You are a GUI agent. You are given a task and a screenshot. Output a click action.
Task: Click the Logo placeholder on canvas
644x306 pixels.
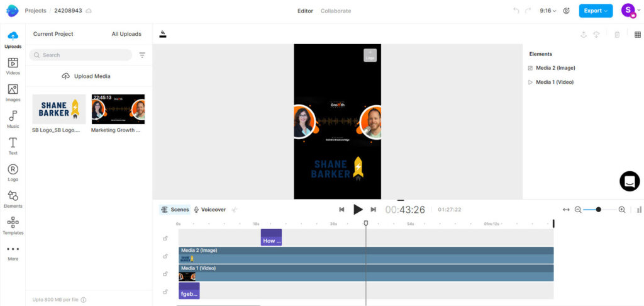pos(370,55)
